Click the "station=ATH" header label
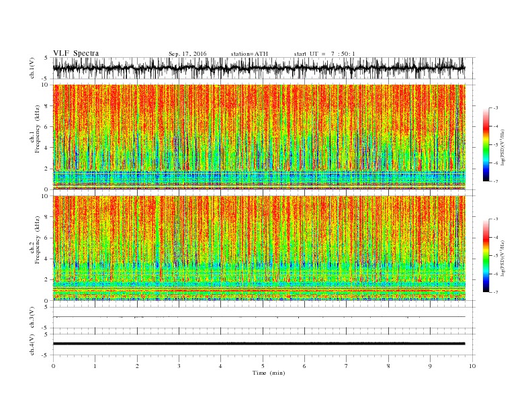The image size is (532, 411). click(x=249, y=54)
